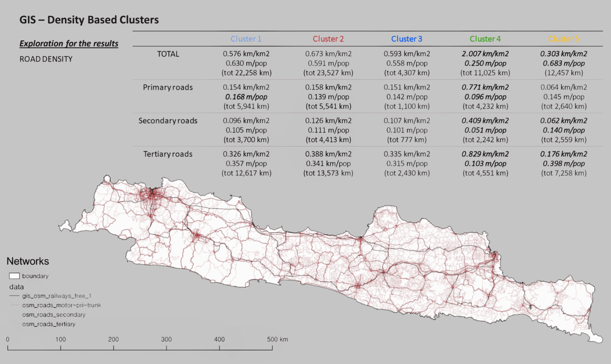Click the value '0.576 km/km2'
The width and height of the screenshot is (611, 364).
pyautogui.click(x=246, y=54)
